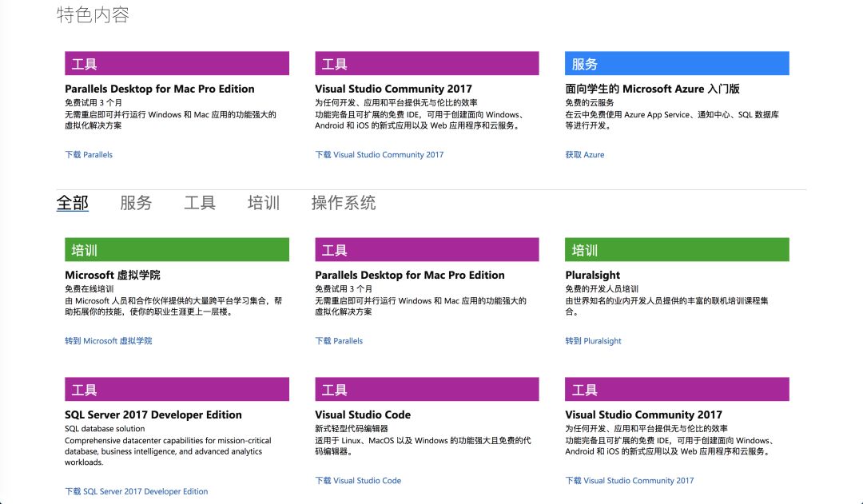Open the 获取 Azure link
The image size is (863, 504).
click(x=585, y=155)
